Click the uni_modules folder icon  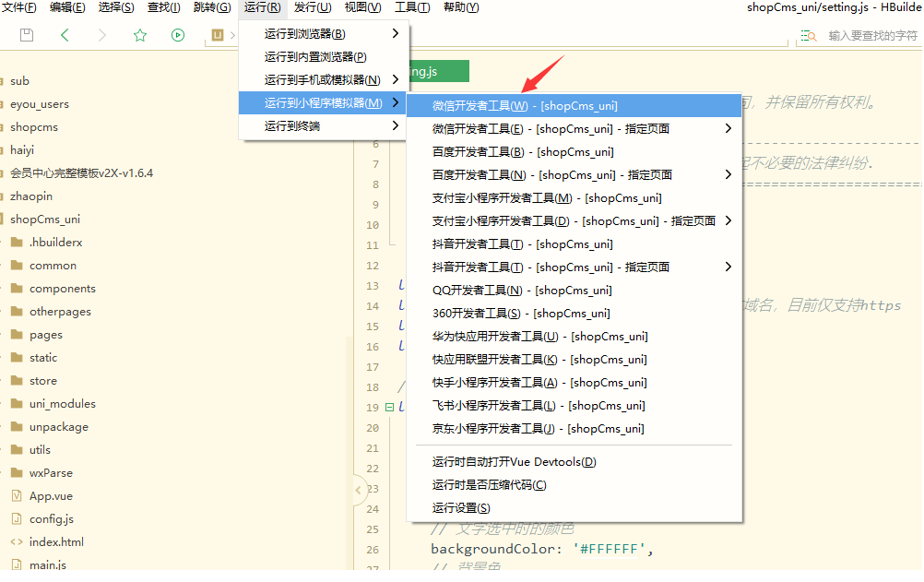tap(18, 403)
